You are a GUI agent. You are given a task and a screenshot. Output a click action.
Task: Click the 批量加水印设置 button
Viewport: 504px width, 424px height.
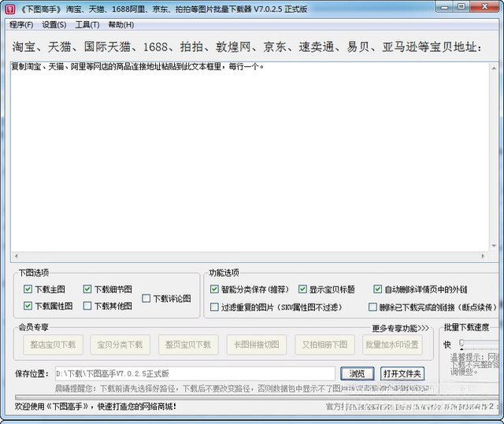(392, 345)
